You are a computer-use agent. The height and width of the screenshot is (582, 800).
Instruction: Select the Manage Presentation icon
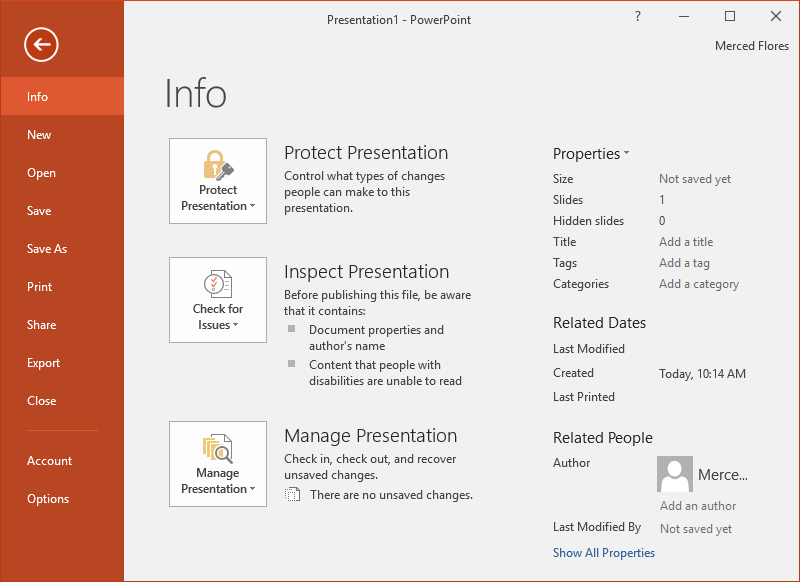coord(218,447)
